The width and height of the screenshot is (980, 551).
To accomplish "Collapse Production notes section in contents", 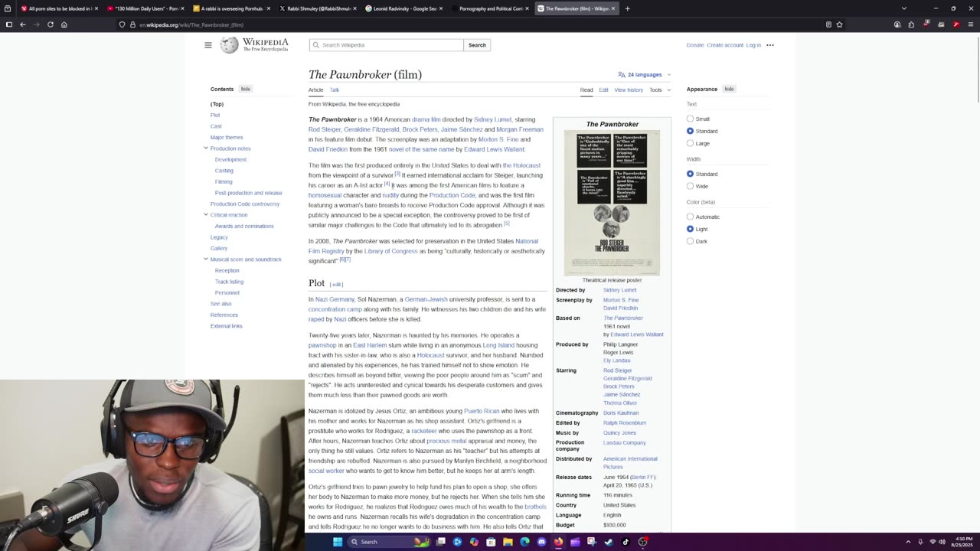I will point(205,148).
